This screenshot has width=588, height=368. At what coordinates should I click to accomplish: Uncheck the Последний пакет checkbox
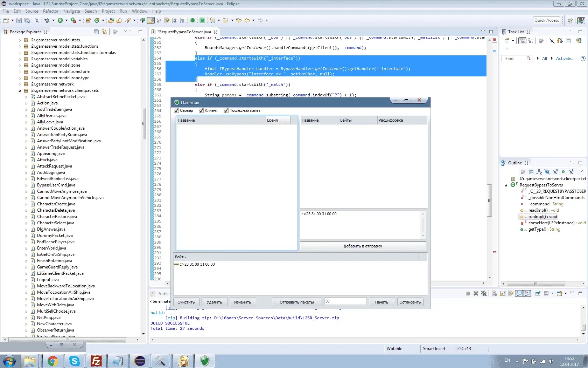tap(226, 110)
